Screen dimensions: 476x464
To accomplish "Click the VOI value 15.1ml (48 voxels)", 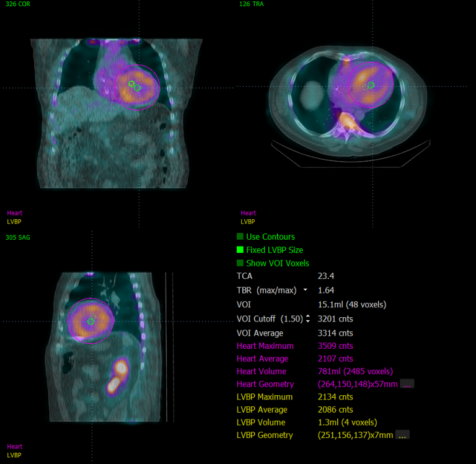I will (x=352, y=304).
